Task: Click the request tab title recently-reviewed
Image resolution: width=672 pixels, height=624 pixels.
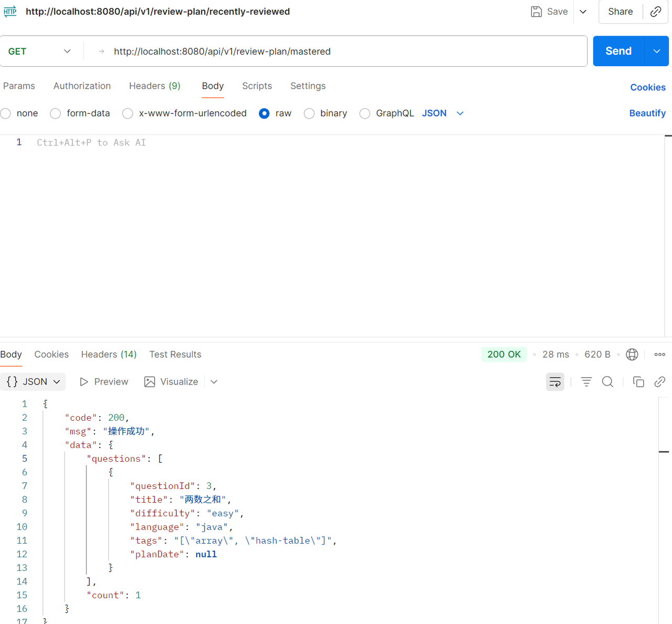Action: pos(157,12)
